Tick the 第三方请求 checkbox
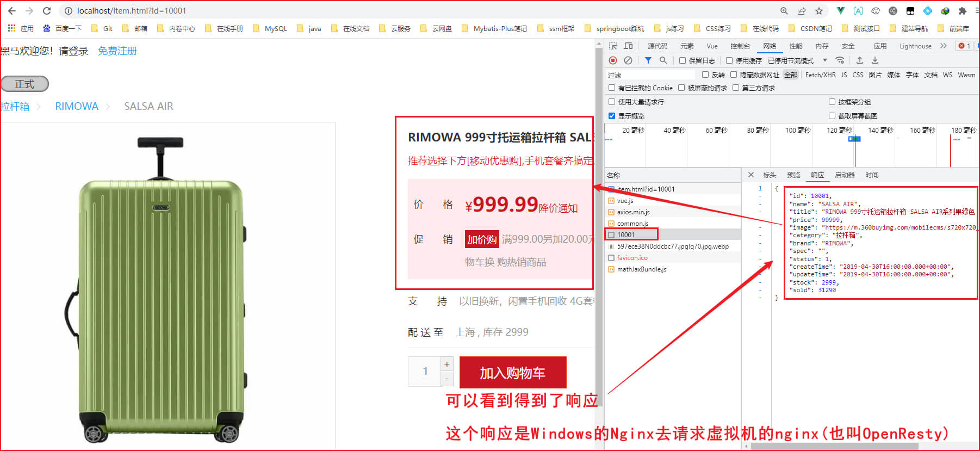Image resolution: width=980 pixels, height=451 pixels. pos(736,88)
